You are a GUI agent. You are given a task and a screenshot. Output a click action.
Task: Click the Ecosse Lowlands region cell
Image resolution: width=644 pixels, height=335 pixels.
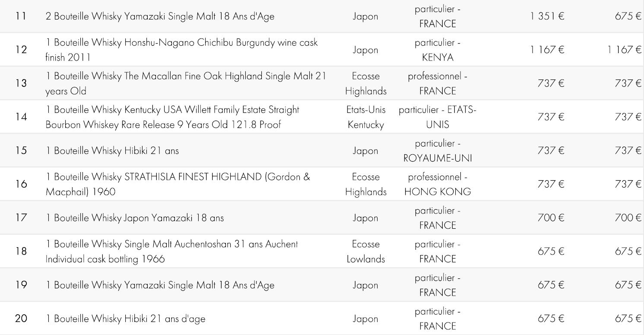pos(366,251)
